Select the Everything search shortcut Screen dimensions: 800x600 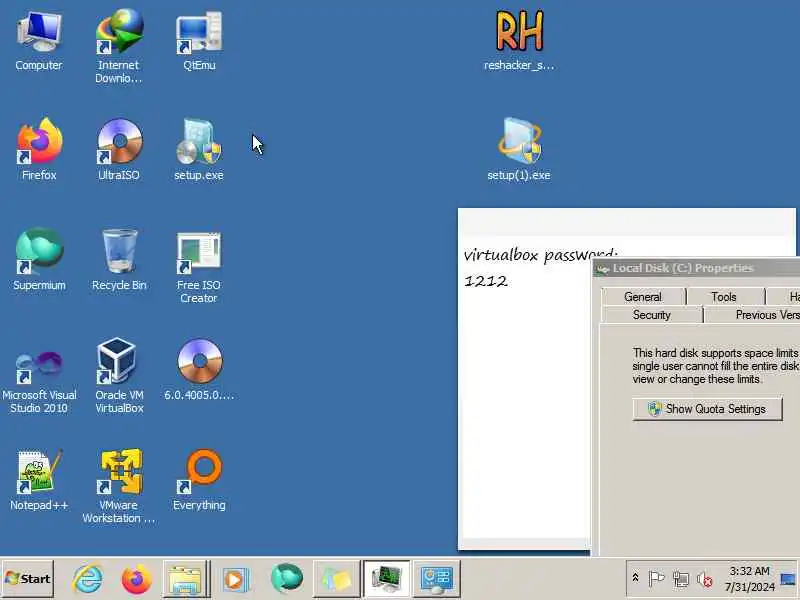click(x=199, y=480)
